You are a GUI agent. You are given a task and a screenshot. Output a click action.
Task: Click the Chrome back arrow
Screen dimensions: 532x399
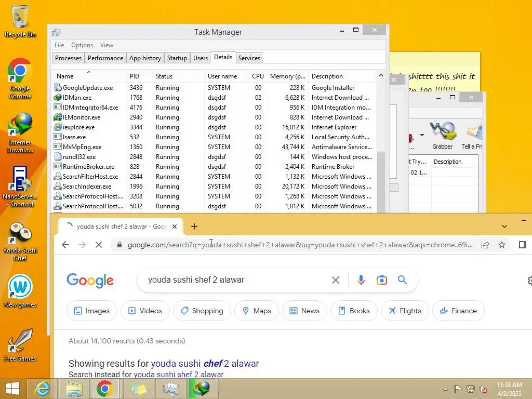pyautogui.click(x=65, y=245)
